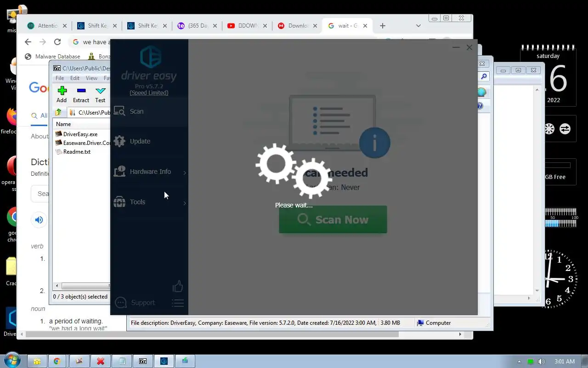The width and height of the screenshot is (588, 368).
Task: Click the green Scan Now button
Action: pyautogui.click(x=333, y=219)
